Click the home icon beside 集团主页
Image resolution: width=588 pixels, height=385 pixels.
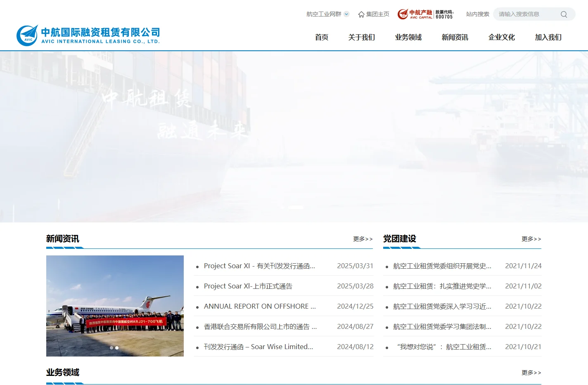click(361, 14)
